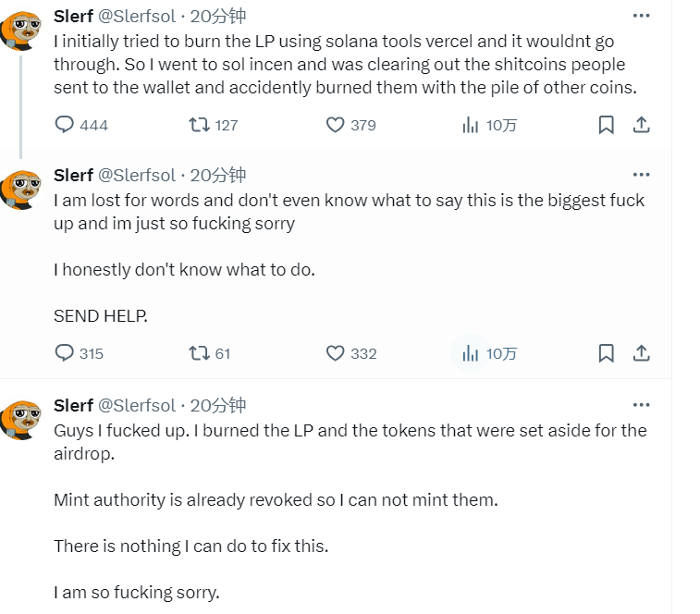This screenshot has width=700, height=614.
Task: Like the tweet with 379 likes
Action: [x=336, y=125]
